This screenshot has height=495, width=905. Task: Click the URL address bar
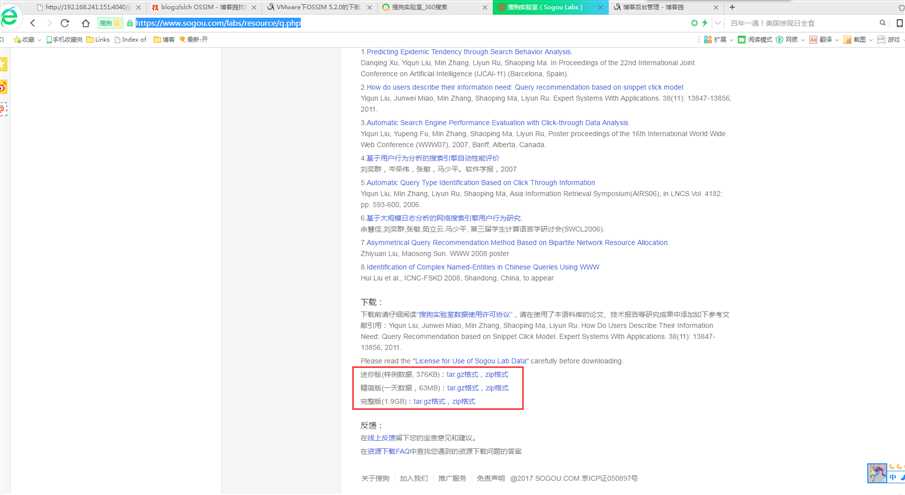(x=404, y=23)
